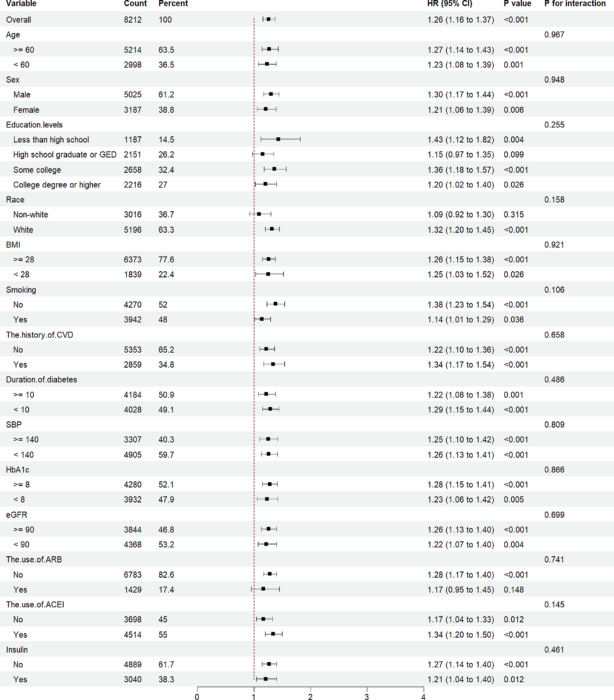
Task: Click the Overall row label
Action: [x=18, y=20]
